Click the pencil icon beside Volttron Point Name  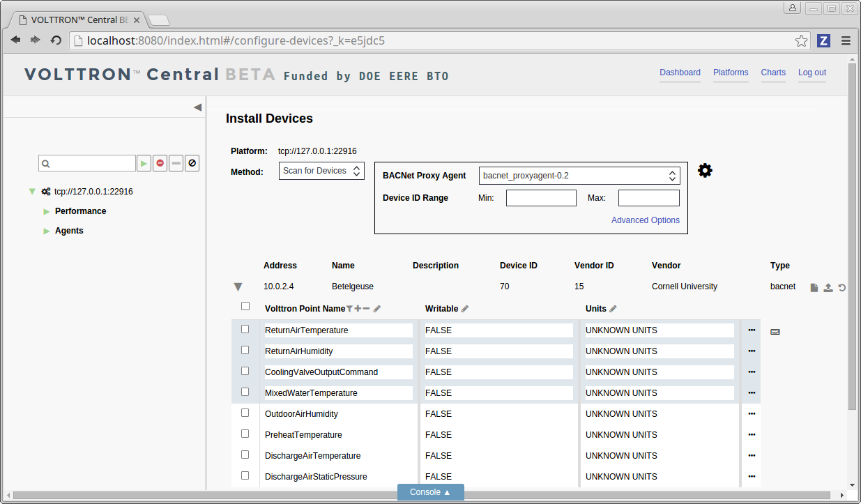click(x=377, y=309)
